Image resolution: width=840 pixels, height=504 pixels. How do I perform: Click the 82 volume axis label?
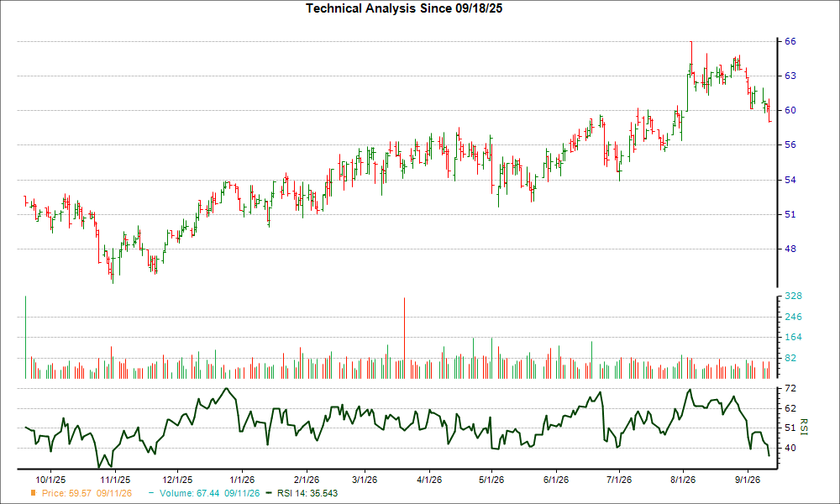pyautogui.click(x=790, y=359)
